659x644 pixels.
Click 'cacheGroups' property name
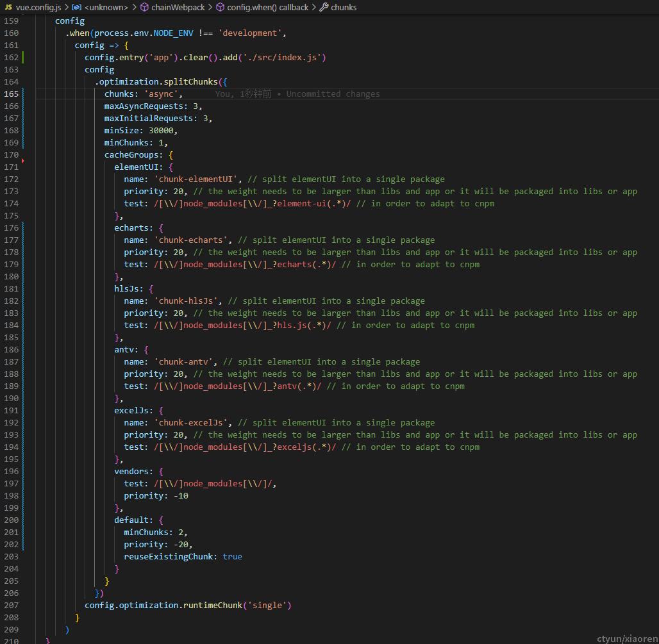pos(131,154)
